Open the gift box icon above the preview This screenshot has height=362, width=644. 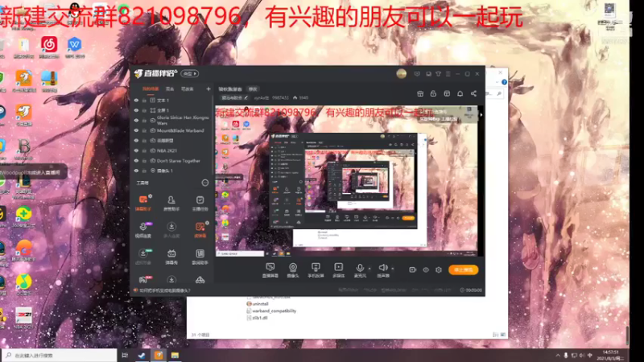pos(420,93)
